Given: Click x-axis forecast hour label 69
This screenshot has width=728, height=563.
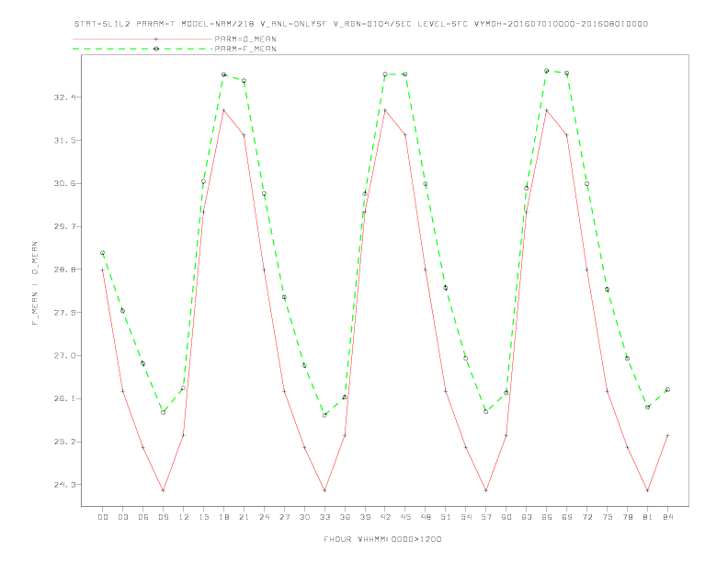Looking at the screenshot, I should (x=567, y=517).
